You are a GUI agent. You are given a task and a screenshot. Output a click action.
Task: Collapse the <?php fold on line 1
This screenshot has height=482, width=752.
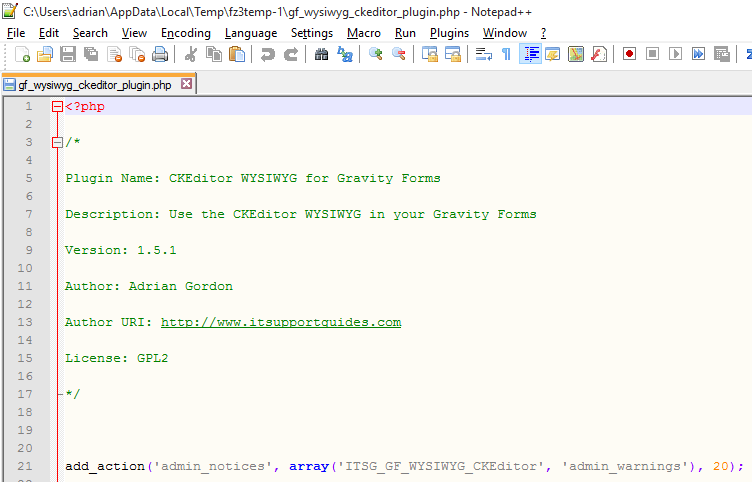[57, 106]
